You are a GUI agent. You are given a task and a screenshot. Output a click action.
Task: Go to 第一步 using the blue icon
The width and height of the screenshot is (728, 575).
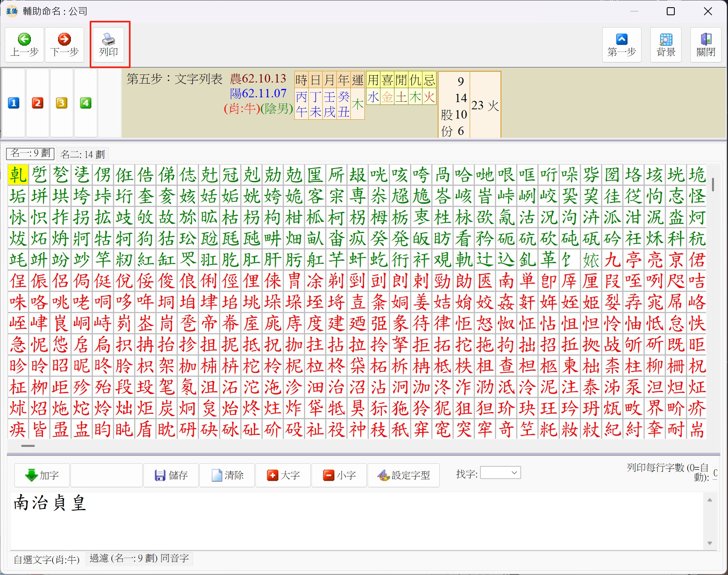[621, 44]
